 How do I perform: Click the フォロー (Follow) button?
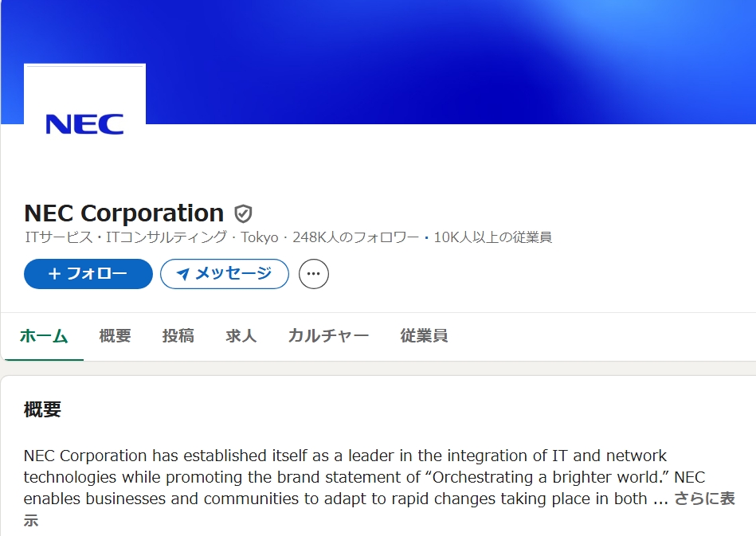[88, 274]
